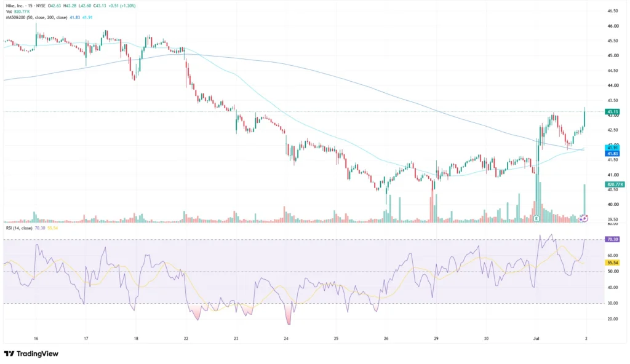630x364 pixels.
Task: Click the dark blue 41.83 axis tag
Action: click(612, 154)
